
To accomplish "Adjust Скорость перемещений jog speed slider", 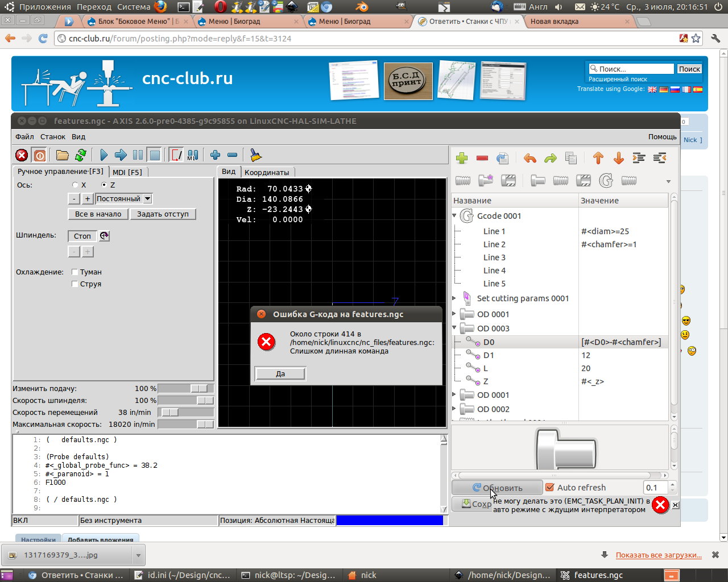I will 186,412.
